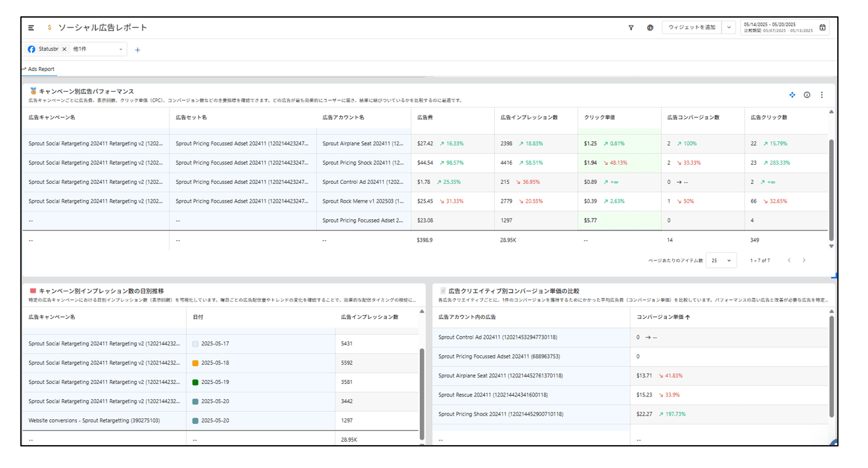Open items per page dropdown showing 25
This screenshot has width=868, height=468.
click(x=721, y=261)
